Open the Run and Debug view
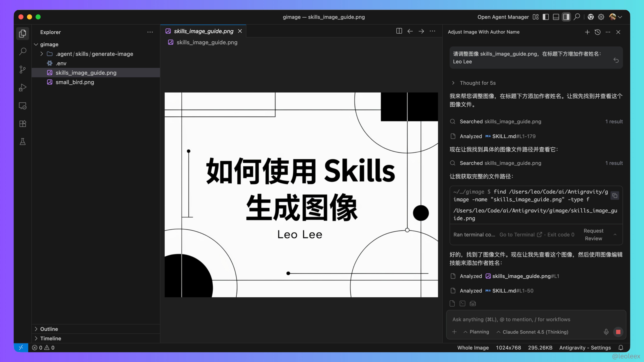This screenshot has width=644, height=362. (x=22, y=88)
